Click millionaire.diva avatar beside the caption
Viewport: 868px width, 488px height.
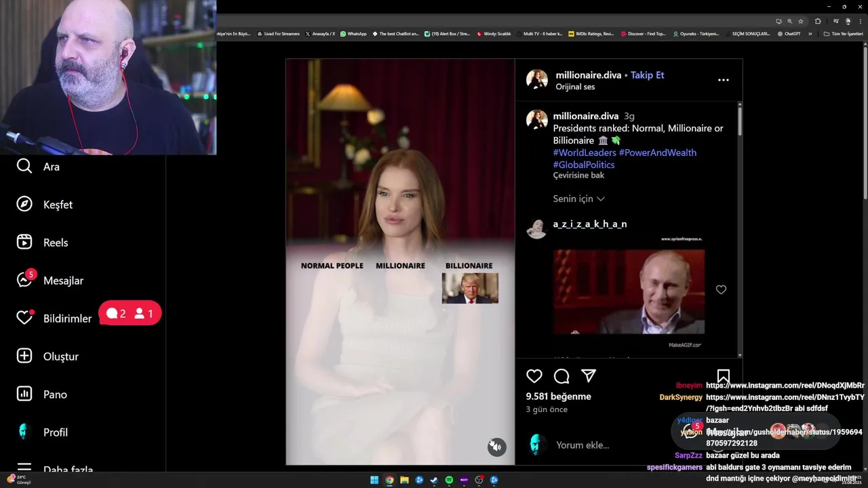(537, 119)
